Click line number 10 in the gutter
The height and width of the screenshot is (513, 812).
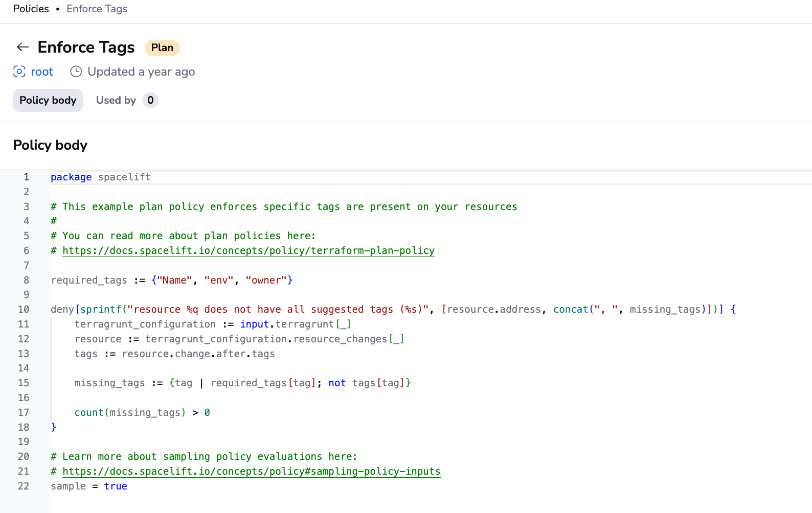pyautogui.click(x=24, y=309)
